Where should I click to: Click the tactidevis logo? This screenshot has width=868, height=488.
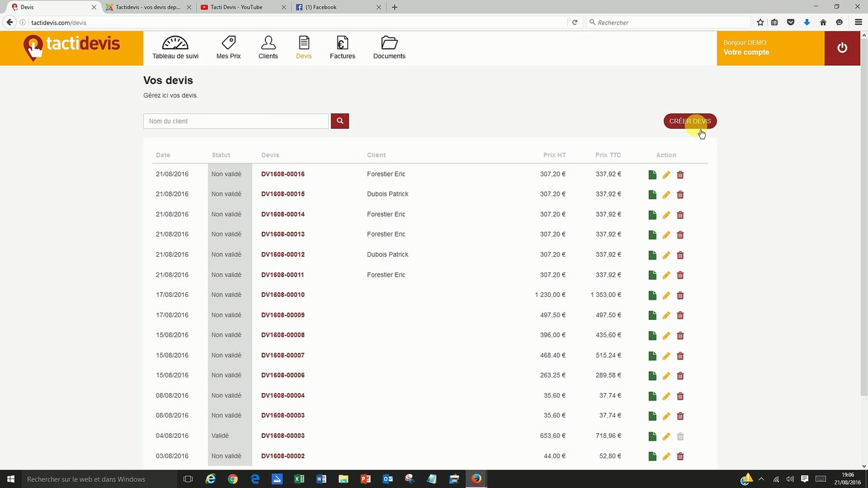[x=71, y=47]
